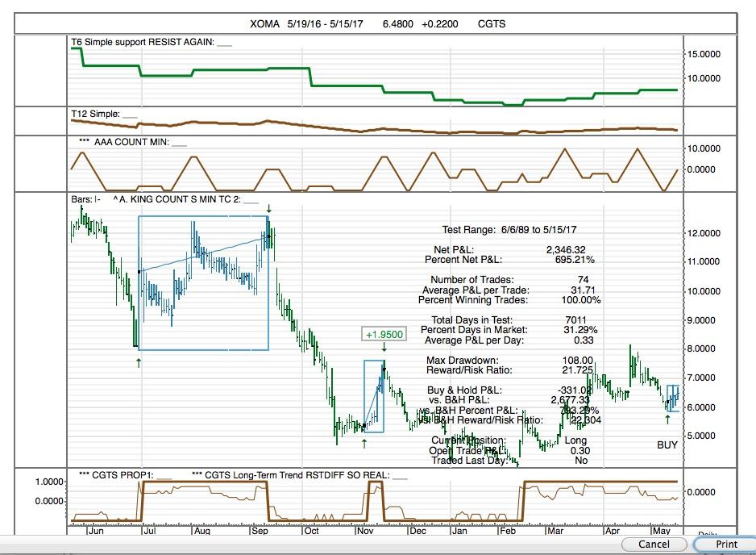
Task: Click the green up arrow under the November trade
Action: pos(364,443)
